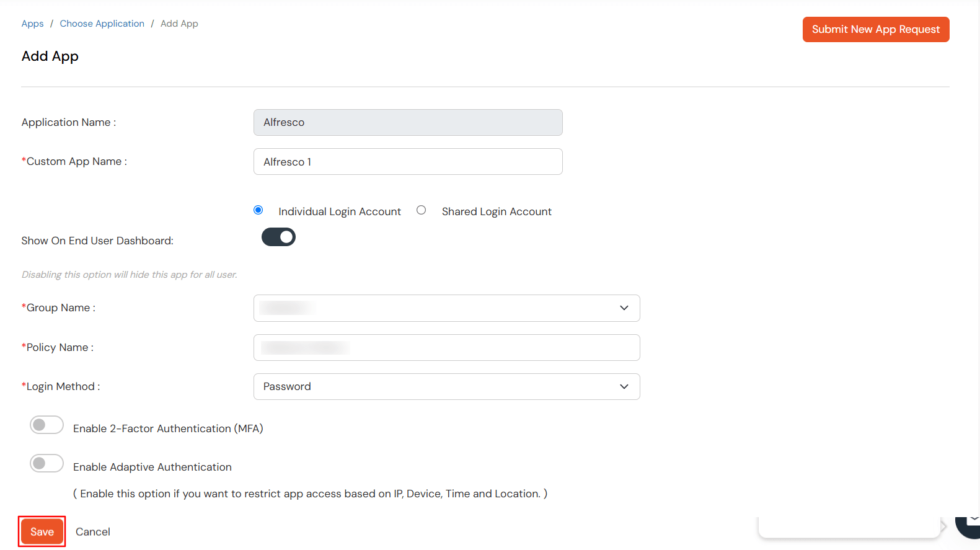Click 'Disabling this option will hide' note
Viewport: 980px width, 550px height.
point(130,274)
